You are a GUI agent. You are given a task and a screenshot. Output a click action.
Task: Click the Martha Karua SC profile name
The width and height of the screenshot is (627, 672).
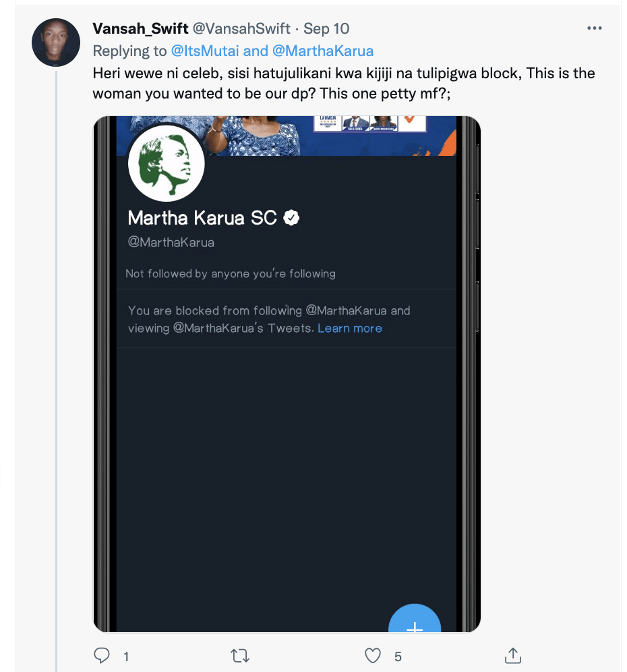pyautogui.click(x=202, y=218)
